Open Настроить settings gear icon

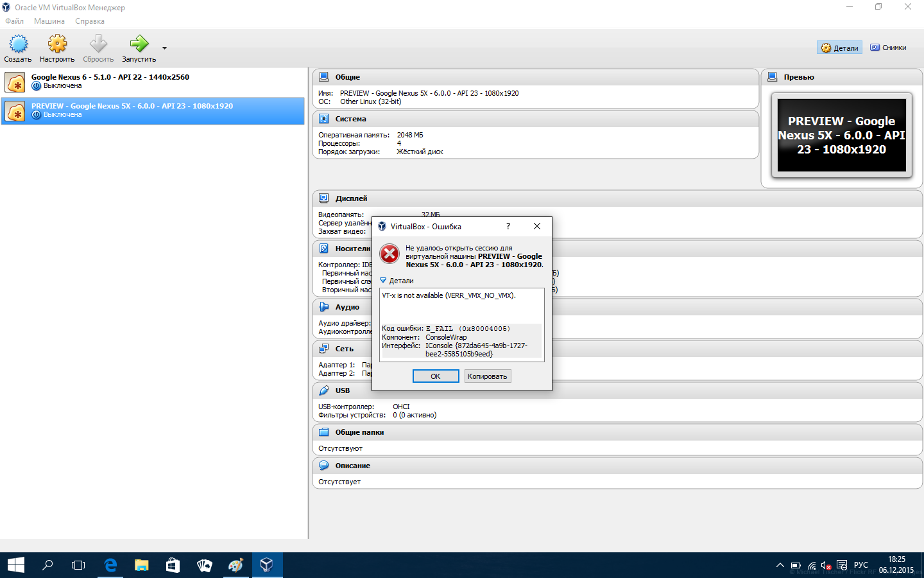click(57, 44)
